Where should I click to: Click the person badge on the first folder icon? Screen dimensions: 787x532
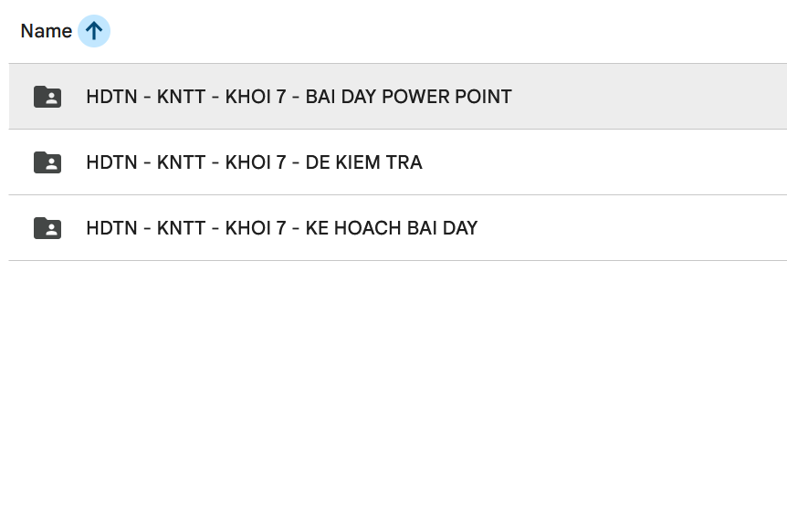tap(52, 99)
